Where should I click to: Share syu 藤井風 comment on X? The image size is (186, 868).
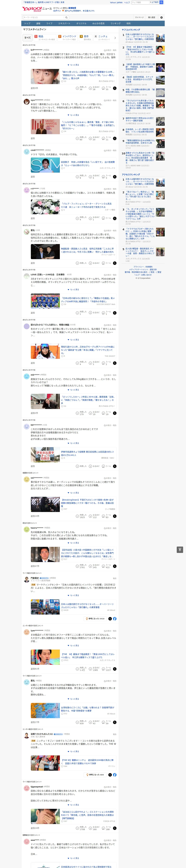click(x=115, y=138)
